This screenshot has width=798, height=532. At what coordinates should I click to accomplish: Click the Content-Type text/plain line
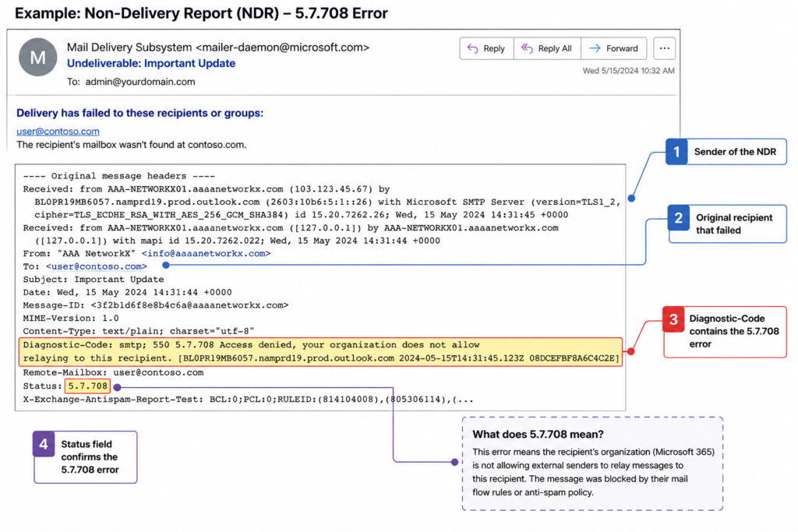tap(139, 331)
